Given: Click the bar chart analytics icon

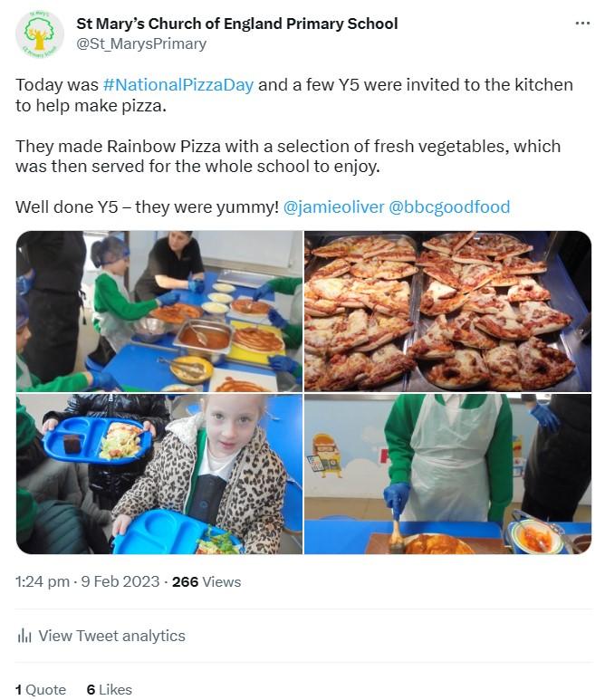Looking at the screenshot, I should click(x=24, y=636).
